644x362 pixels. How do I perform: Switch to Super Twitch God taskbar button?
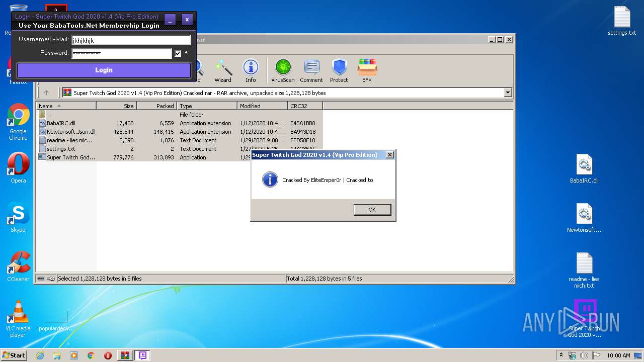pyautogui.click(x=143, y=355)
